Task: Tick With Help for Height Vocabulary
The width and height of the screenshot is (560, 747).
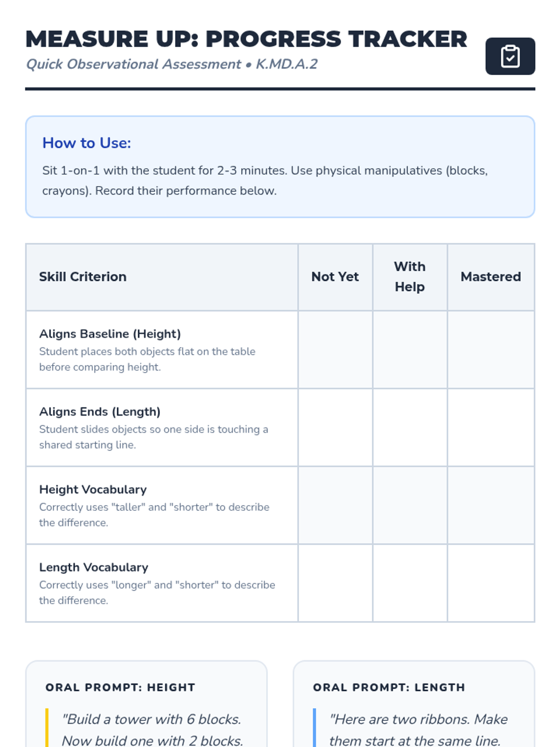Action: [410, 505]
